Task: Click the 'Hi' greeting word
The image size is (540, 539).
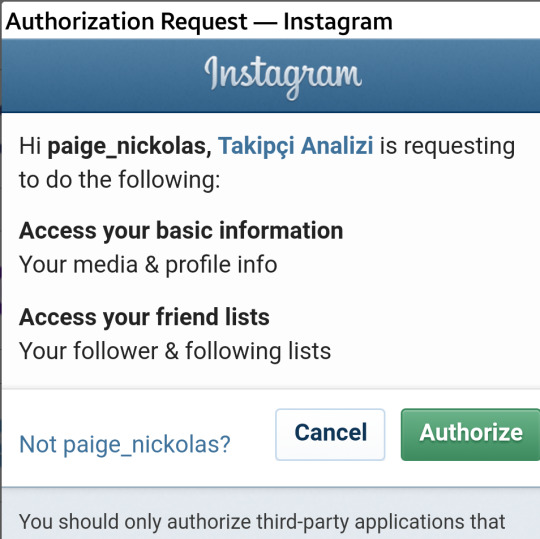Action: pyautogui.click(x=30, y=146)
